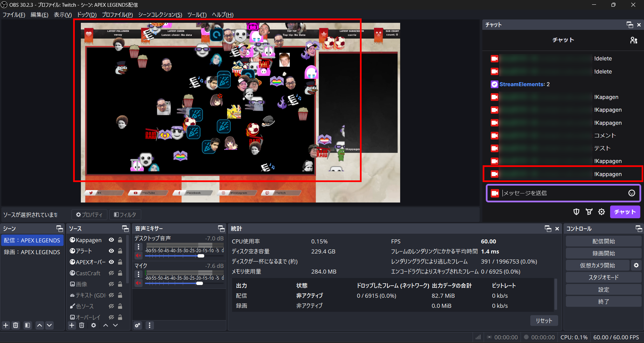The width and height of the screenshot is (644, 343).
Task: Show the テキスト (GDI source
Action: click(111, 295)
